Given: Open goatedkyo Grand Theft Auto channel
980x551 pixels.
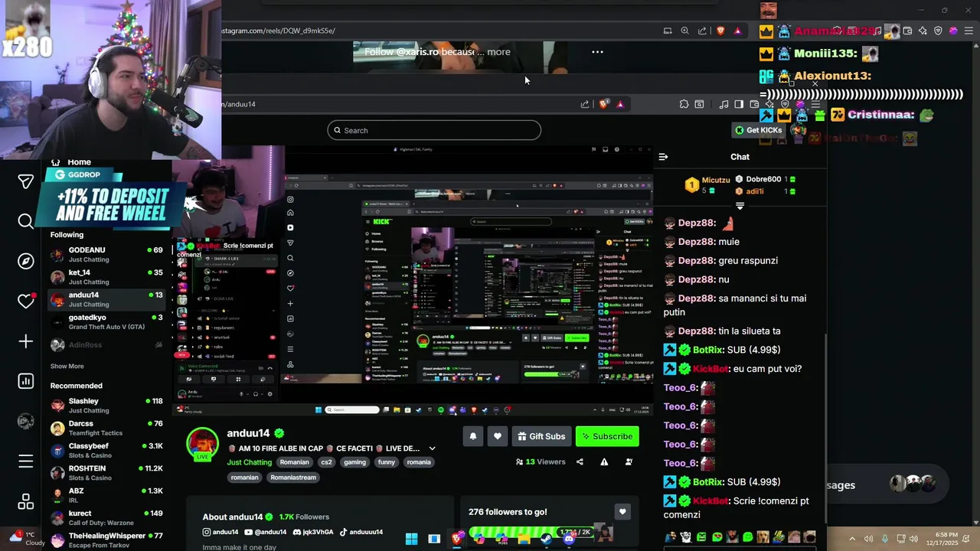Looking at the screenshot, I should 106,322.
